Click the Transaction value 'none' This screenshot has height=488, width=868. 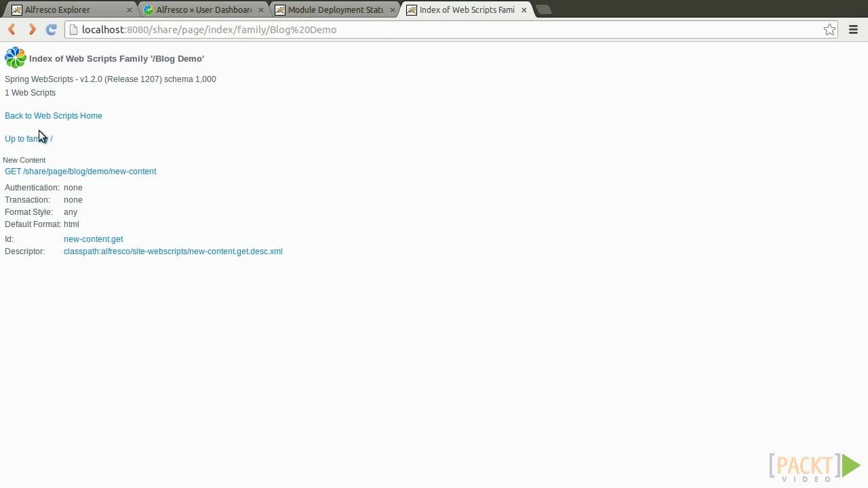coord(73,200)
